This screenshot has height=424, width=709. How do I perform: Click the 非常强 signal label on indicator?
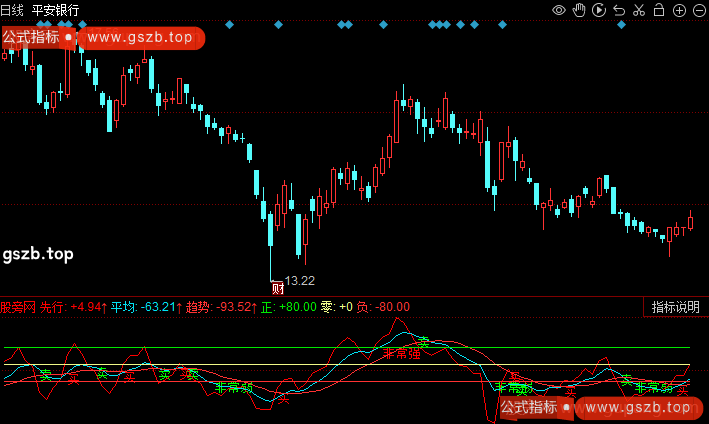click(x=401, y=353)
